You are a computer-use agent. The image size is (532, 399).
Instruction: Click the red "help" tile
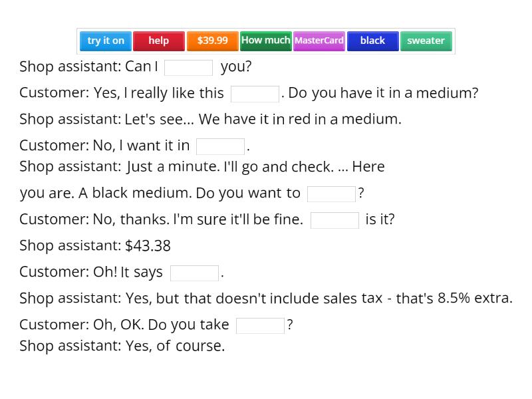158,41
